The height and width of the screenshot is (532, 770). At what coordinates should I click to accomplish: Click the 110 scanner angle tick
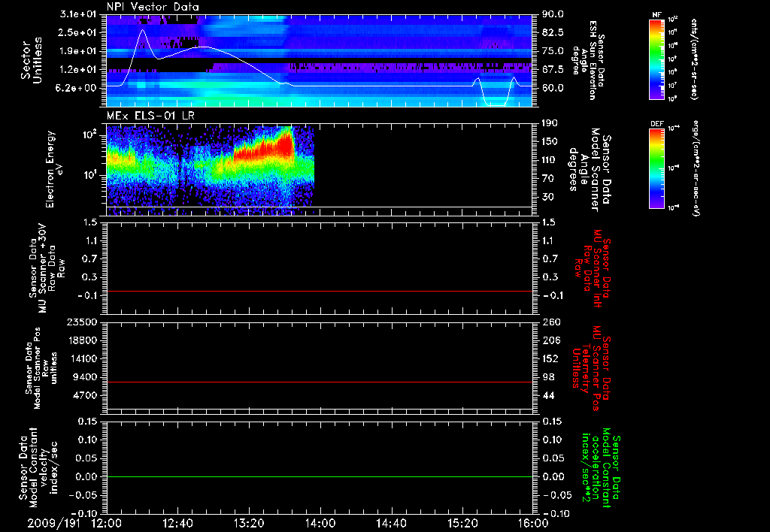550,160
